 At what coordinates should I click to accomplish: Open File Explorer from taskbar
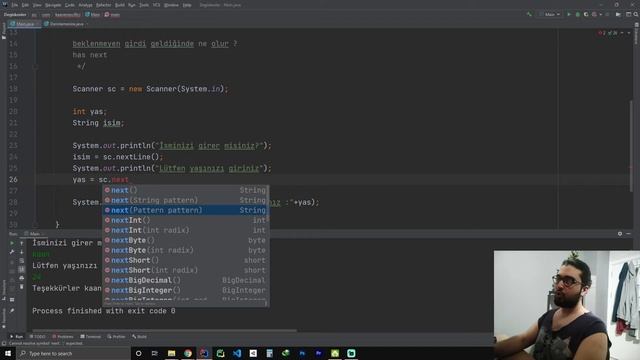171,353
